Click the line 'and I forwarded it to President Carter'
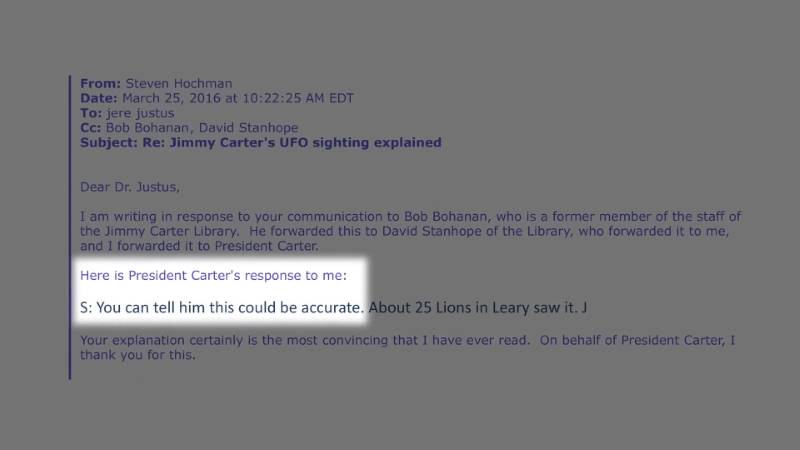800x450 pixels. [199, 246]
